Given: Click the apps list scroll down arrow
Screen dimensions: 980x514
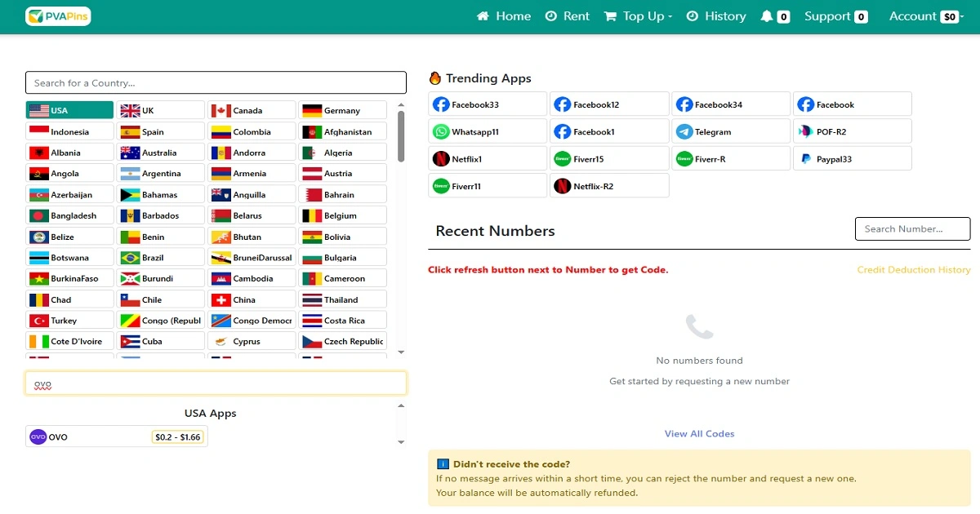Looking at the screenshot, I should point(401,442).
